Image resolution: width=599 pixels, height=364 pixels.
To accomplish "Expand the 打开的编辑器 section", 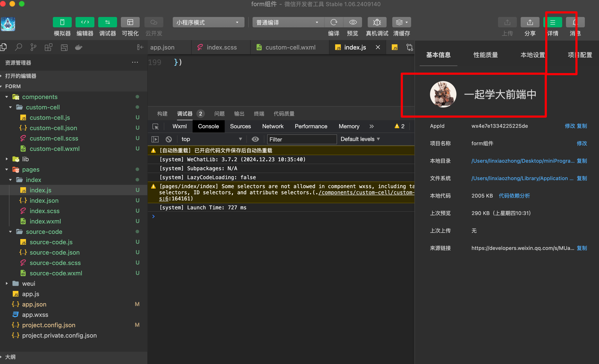I will pos(74,76).
